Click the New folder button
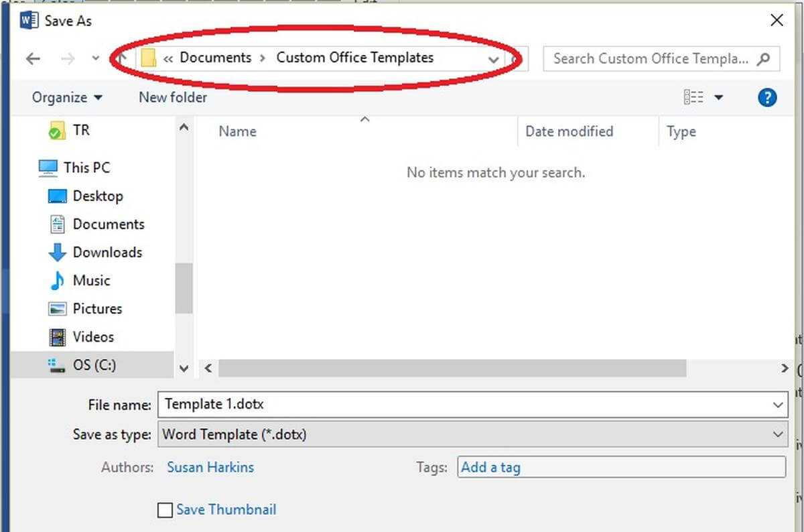 [x=173, y=98]
